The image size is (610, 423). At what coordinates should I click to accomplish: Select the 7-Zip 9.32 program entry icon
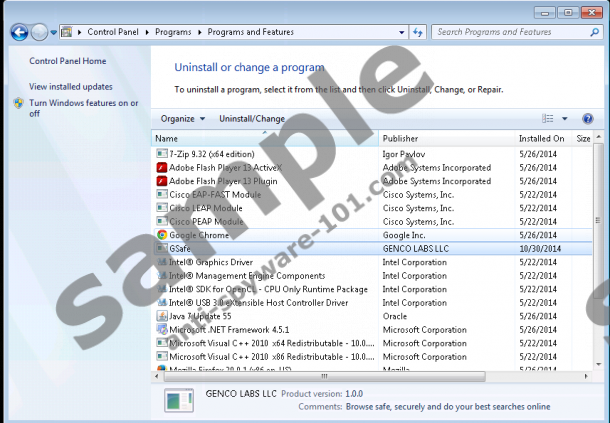pyautogui.click(x=162, y=154)
